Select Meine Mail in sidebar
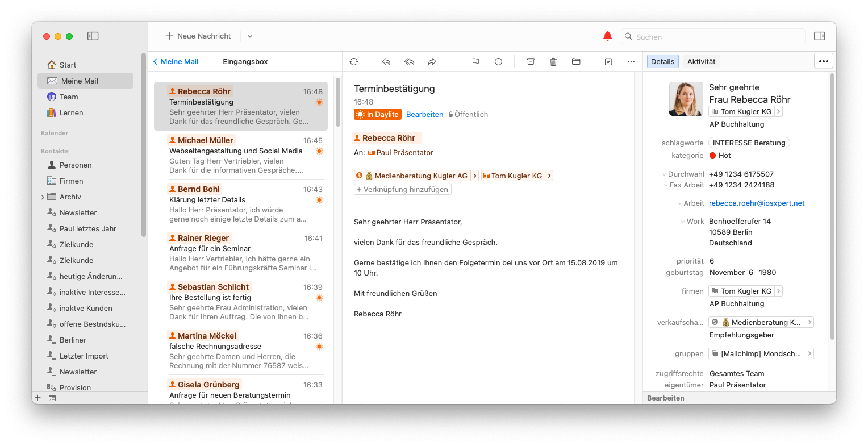The image size is (868, 446). (x=85, y=81)
